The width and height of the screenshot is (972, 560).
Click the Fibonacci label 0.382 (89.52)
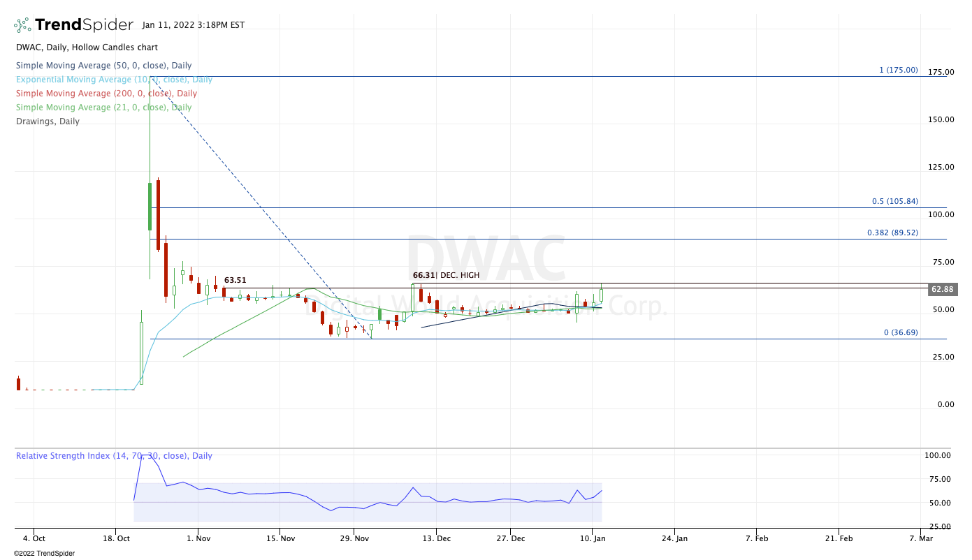click(892, 233)
